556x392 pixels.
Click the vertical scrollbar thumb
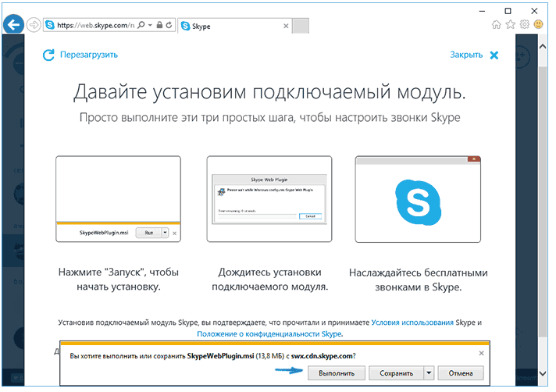click(x=543, y=201)
